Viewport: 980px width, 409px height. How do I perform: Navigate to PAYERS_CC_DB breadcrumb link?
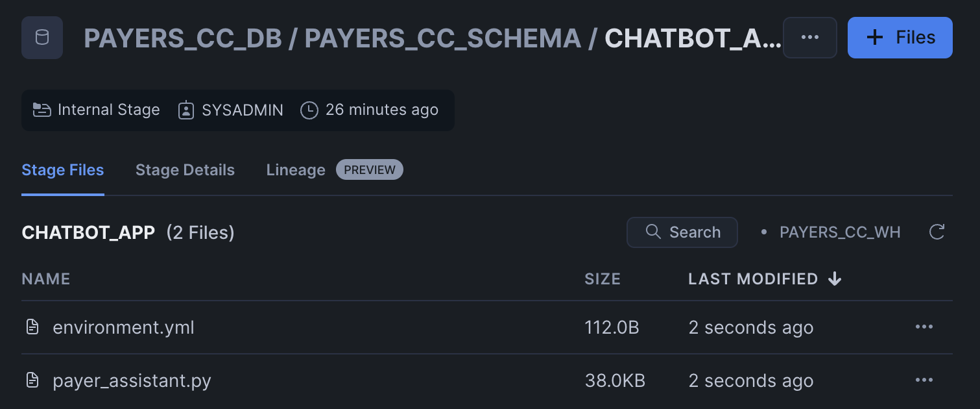pos(183,39)
